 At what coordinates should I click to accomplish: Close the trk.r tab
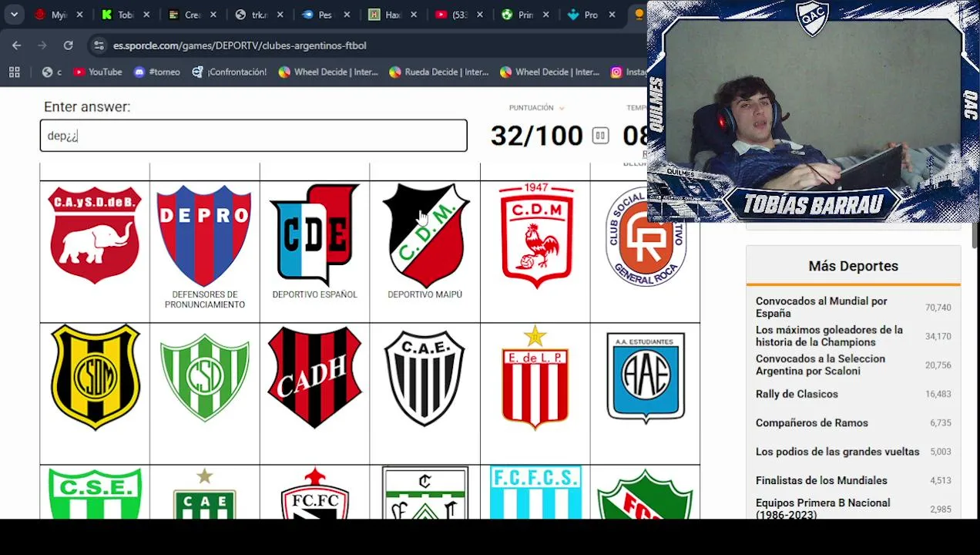point(280,15)
